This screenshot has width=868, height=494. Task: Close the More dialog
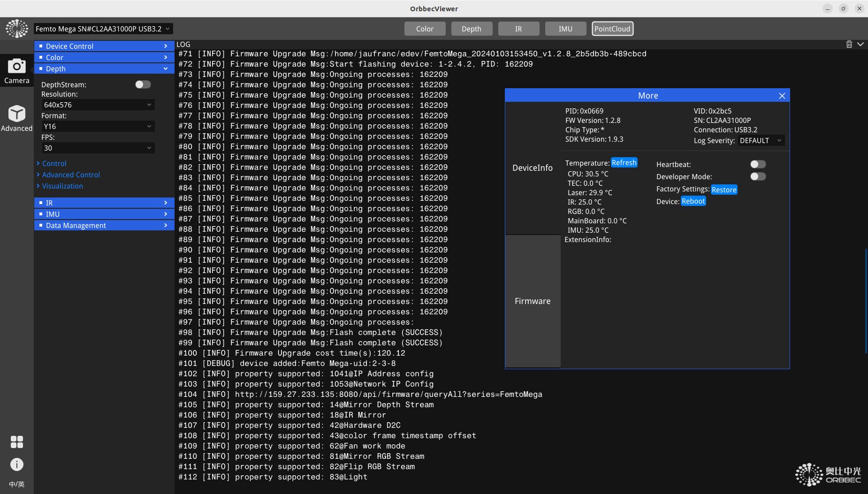coord(782,96)
